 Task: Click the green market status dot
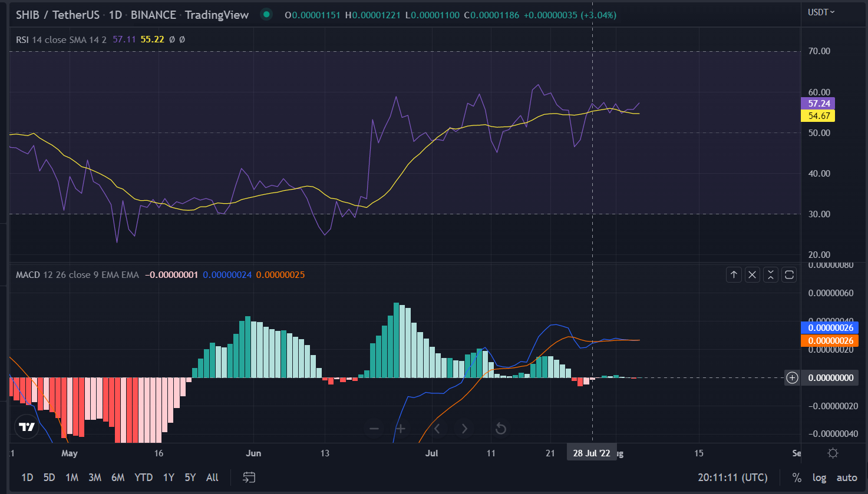pyautogui.click(x=267, y=15)
